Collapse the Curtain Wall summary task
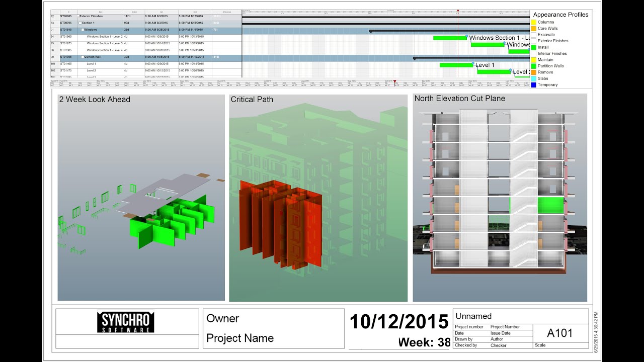Screen dimensions: 644x362 83,57
